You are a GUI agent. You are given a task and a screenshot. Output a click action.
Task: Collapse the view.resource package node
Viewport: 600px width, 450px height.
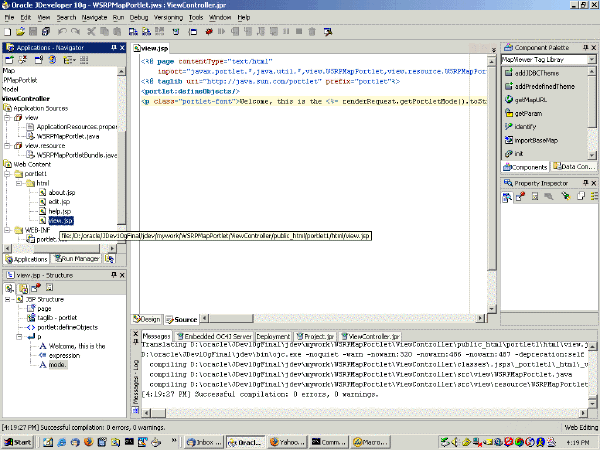click(x=8, y=146)
